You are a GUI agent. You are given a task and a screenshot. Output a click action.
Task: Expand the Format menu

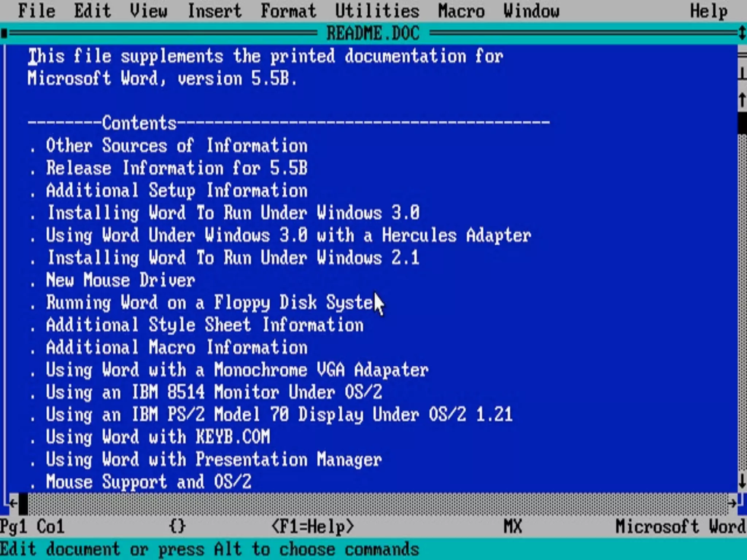(x=288, y=11)
